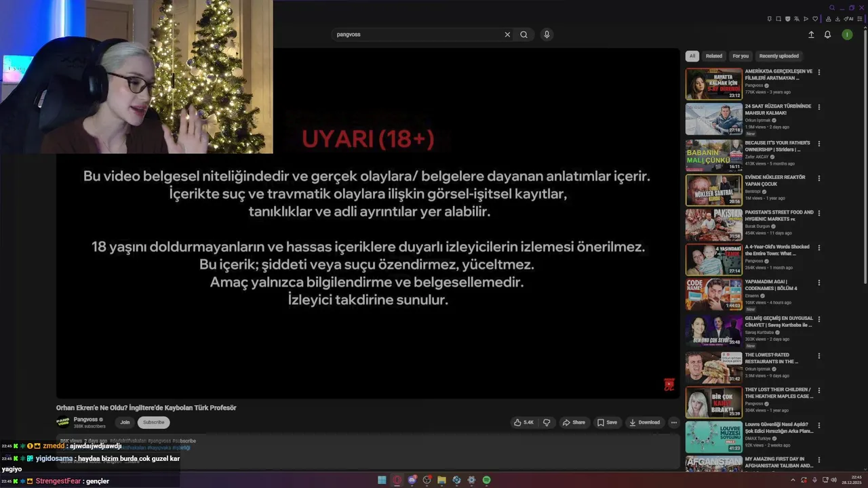Open taskbar volume control

tap(834, 480)
